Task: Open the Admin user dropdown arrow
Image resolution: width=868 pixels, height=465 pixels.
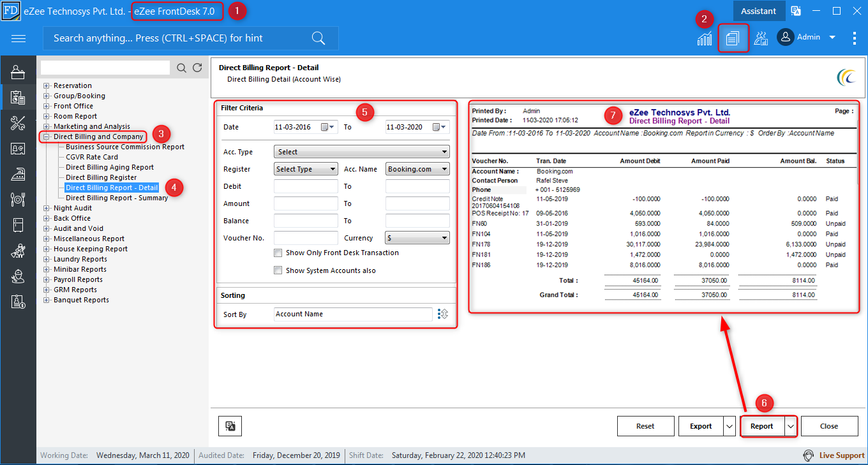Action: [832, 38]
